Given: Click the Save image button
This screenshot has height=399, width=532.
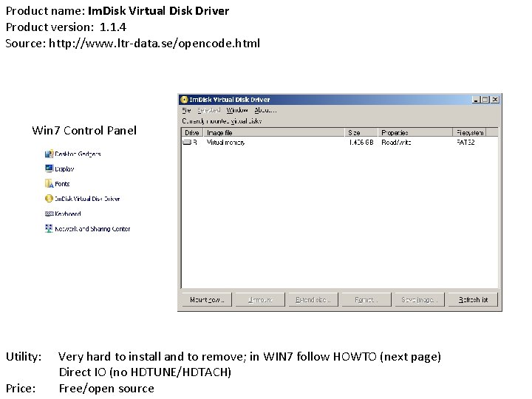Looking at the screenshot, I should 420,299.
